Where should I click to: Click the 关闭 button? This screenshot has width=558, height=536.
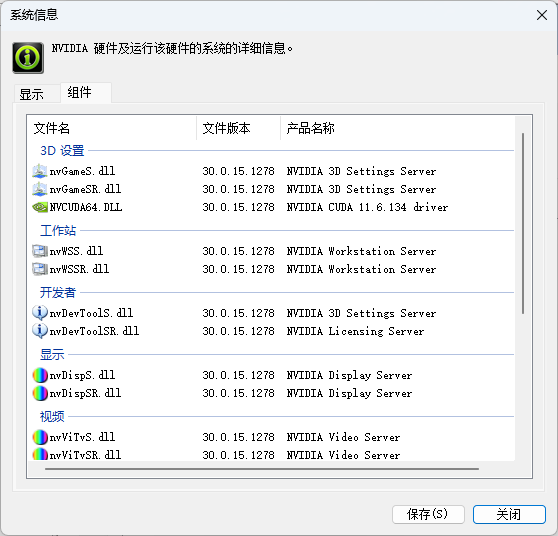click(x=509, y=514)
